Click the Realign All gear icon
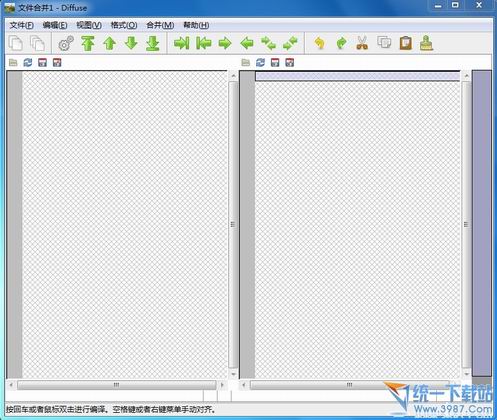Screen dimensions: 497x420 coord(66,43)
